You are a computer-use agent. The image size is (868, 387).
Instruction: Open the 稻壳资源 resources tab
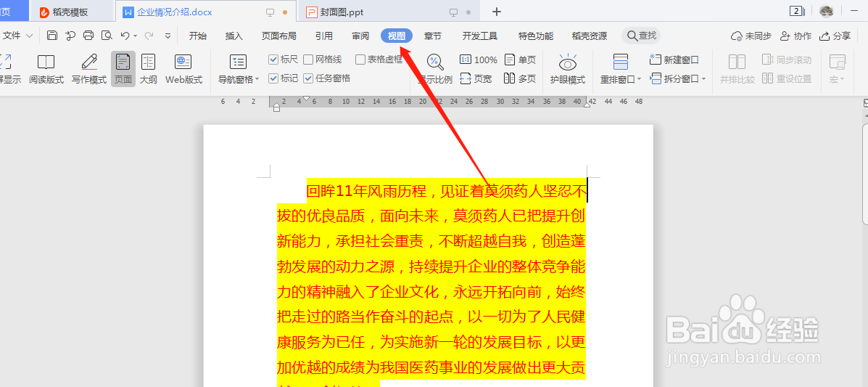[x=590, y=36]
